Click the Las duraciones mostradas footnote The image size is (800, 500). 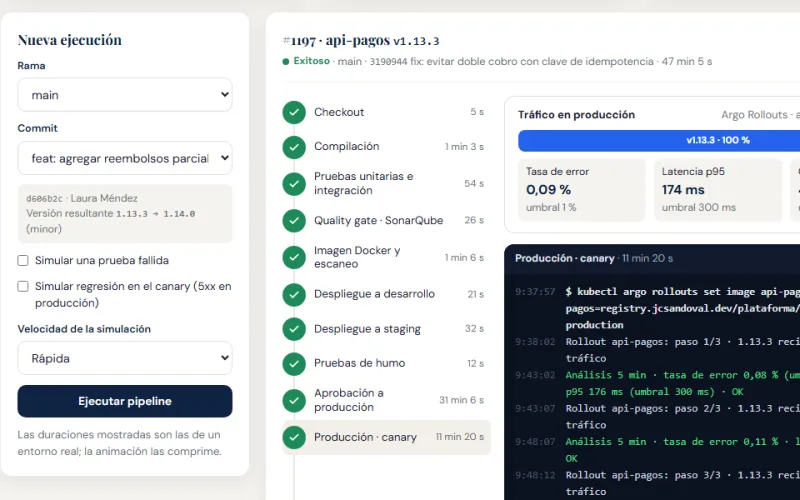coord(119,443)
